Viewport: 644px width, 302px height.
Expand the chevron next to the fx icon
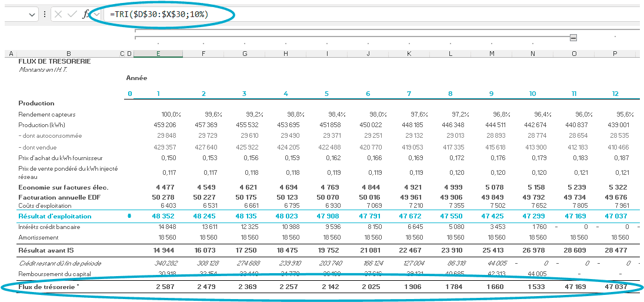click(96, 14)
